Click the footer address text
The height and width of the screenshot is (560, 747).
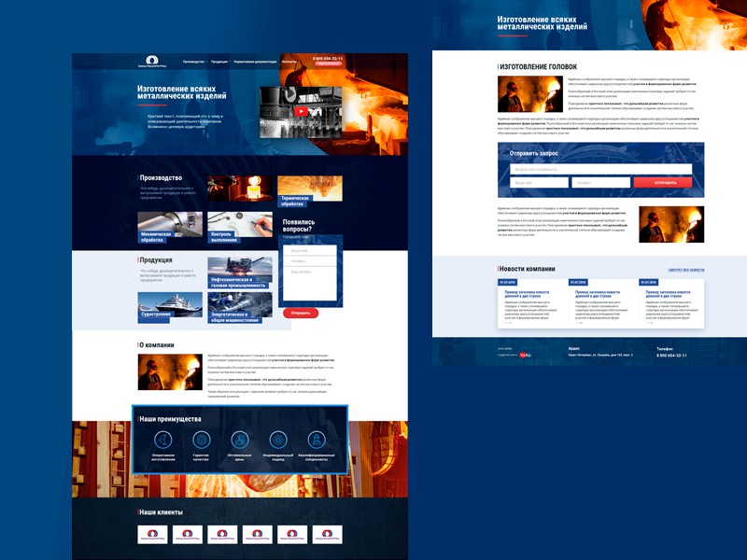(x=600, y=355)
